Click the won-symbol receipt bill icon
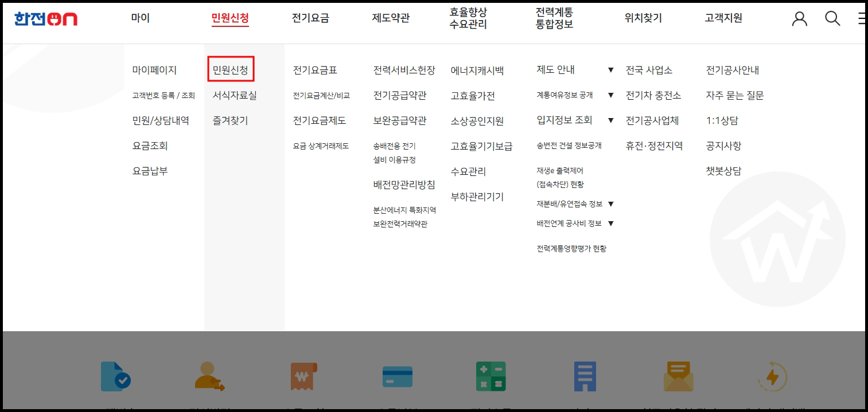This screenshot has height=412, width=868. pyautogui.click(x=303, y=378)
